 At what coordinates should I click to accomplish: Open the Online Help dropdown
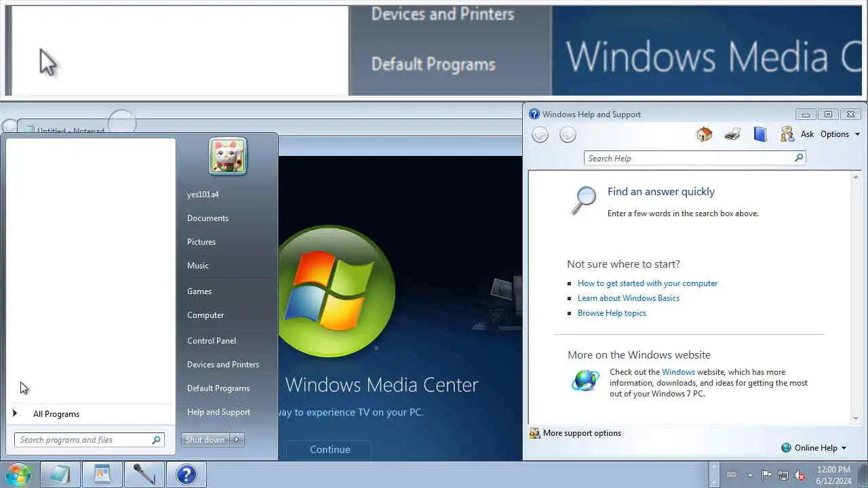click(x=814, y=448)
